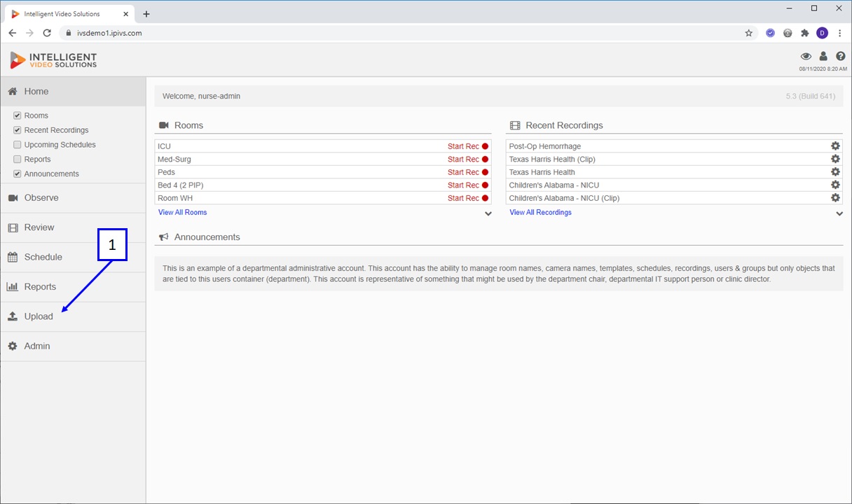Screen dimensions: 852x504
Task: Click the help question mark icon
Action: (x=840, y=57)
